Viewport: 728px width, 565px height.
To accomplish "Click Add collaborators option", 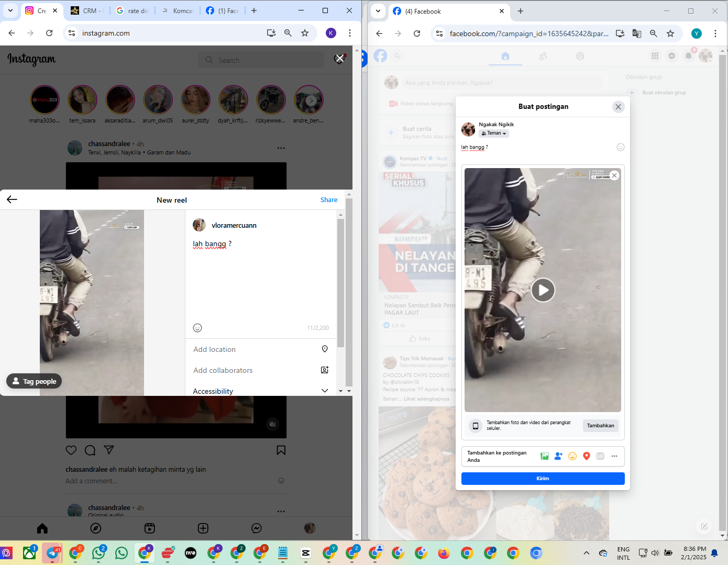I will pos(261,370).
